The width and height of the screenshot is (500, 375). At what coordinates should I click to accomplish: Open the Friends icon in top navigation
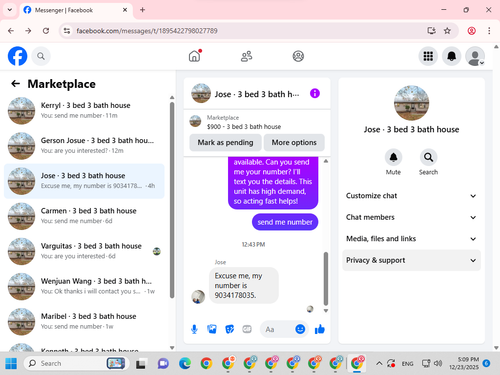pyautogui.click(x=246, y=56)
